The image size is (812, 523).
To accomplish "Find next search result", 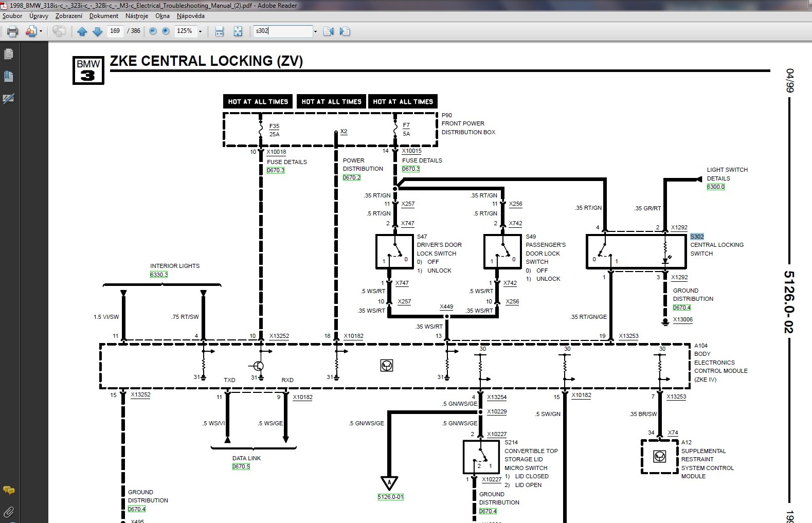I will (345, 31).
